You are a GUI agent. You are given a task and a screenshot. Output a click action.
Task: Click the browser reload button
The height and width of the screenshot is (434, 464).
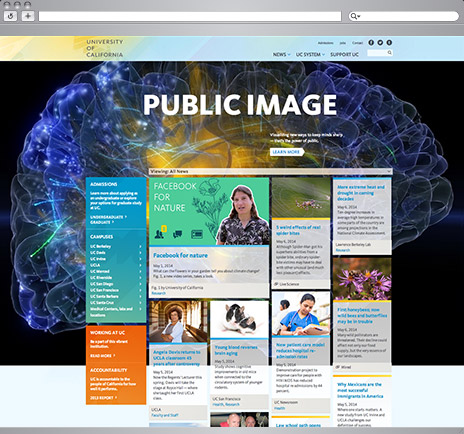pyautogui.click(x=10, y=16)
